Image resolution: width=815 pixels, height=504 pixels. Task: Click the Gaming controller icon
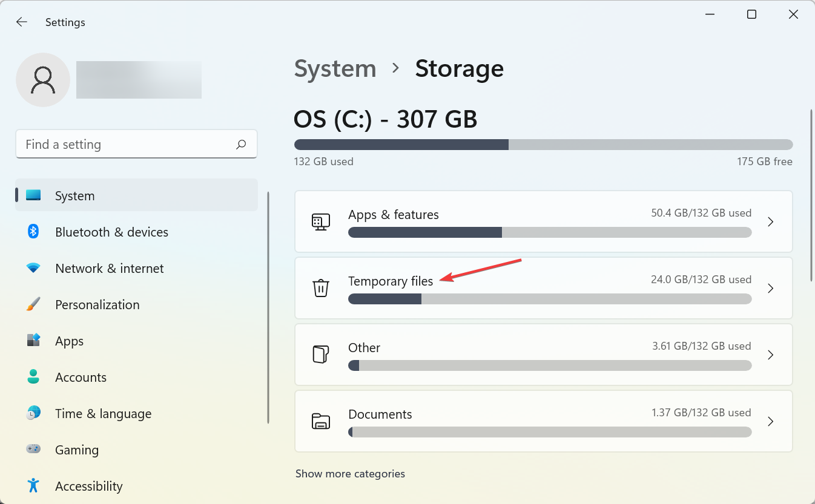tap(33, 450)
